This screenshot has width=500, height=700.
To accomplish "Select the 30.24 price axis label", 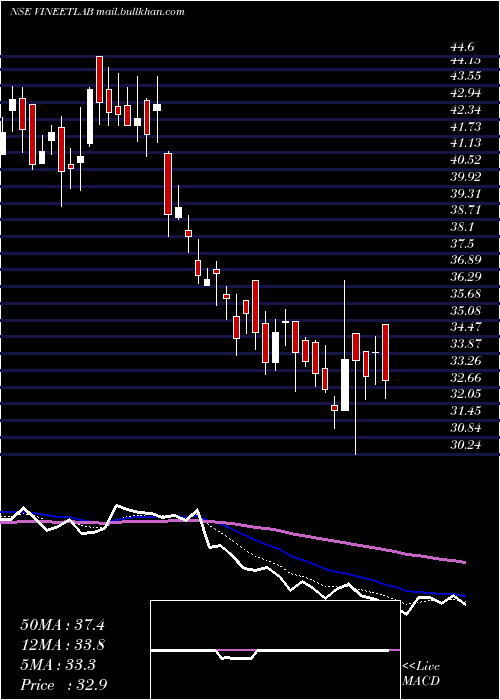I will 466,445.
